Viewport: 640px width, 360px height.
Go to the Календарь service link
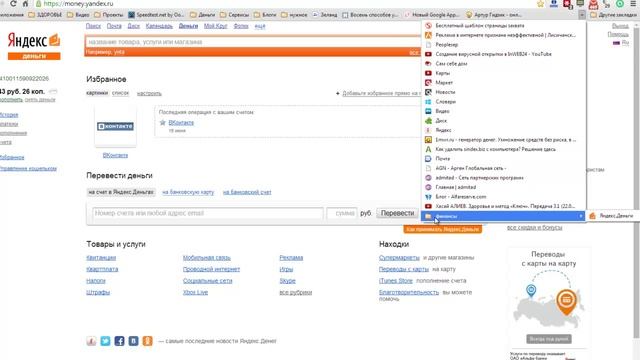tap(159, 26)
